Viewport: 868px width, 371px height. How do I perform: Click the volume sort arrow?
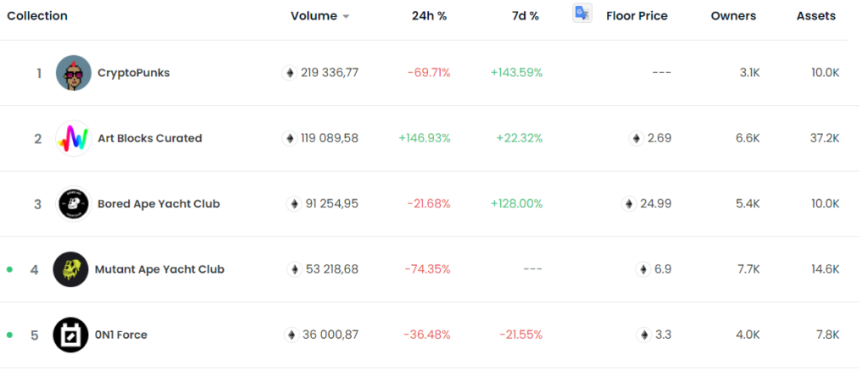(346, 17)
